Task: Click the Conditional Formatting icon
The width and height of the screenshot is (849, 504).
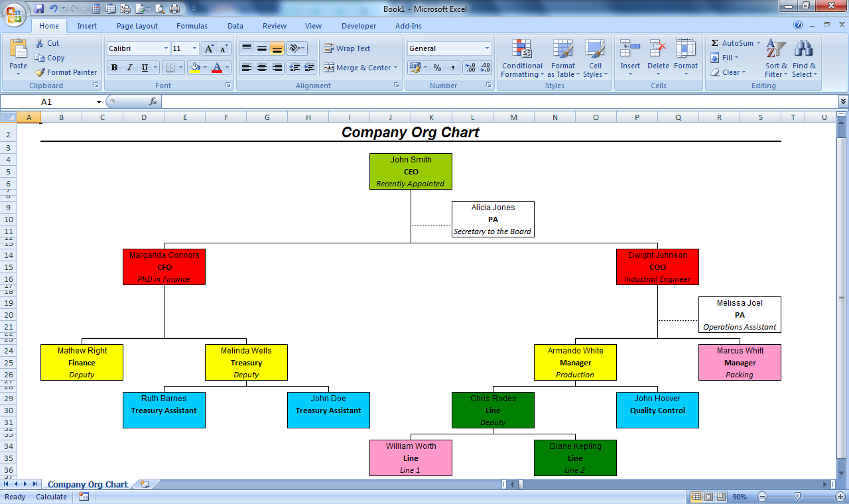Action: 522,49
